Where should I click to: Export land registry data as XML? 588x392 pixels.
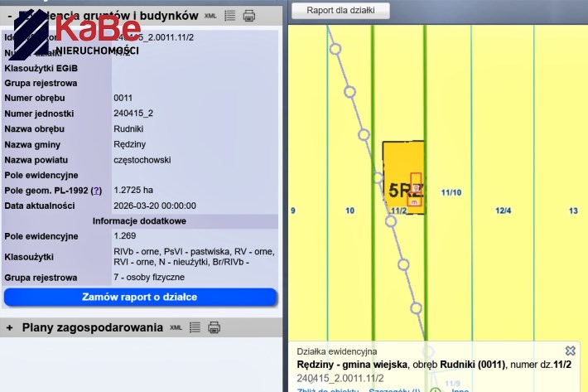[210, 15]
